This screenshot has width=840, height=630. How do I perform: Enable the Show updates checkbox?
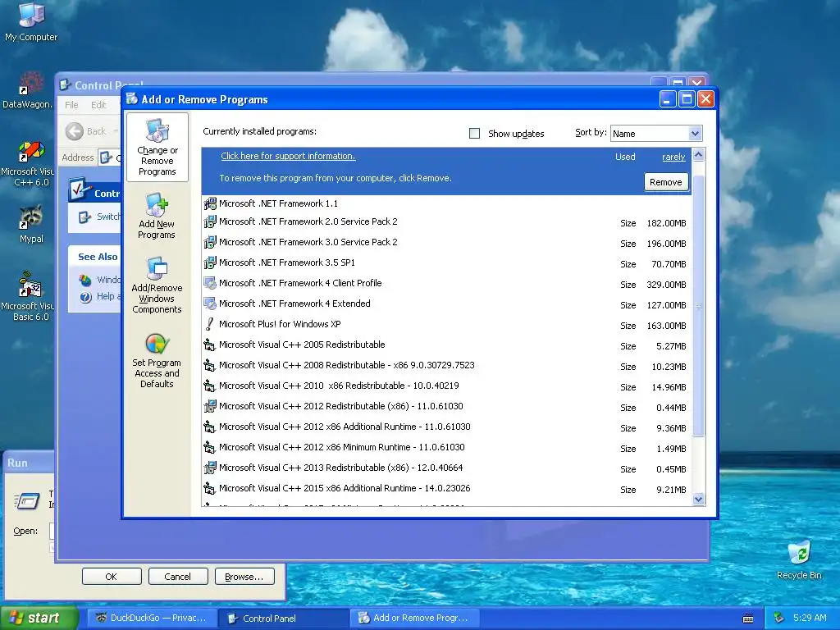coord(474,134)
